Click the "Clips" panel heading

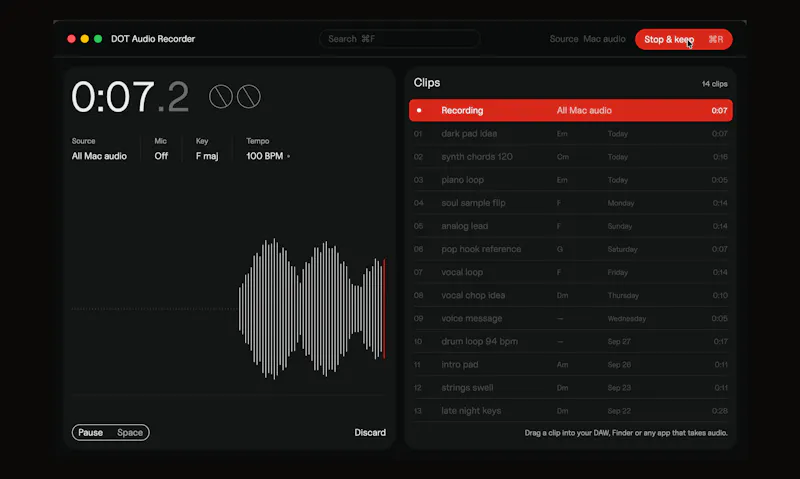pyautogui.click(x=427, y=83)
